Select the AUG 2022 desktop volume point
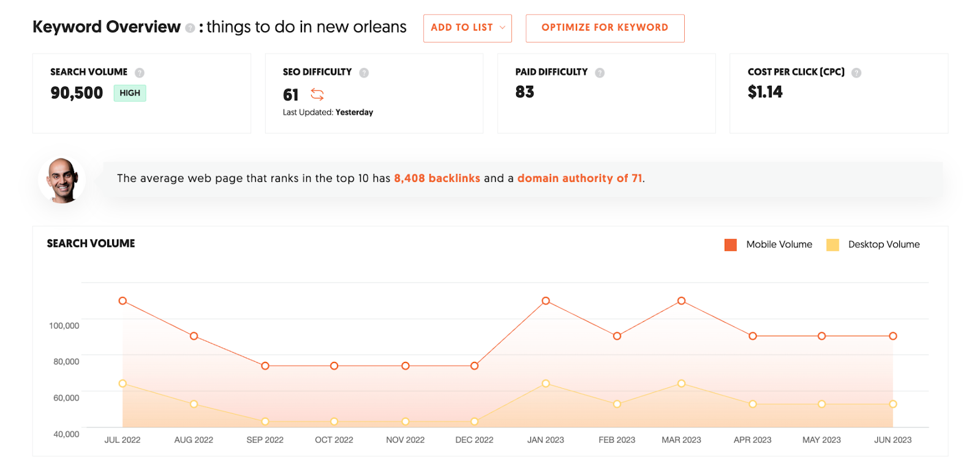Screen dimensions: 980x469 click(x=194, y=404)
